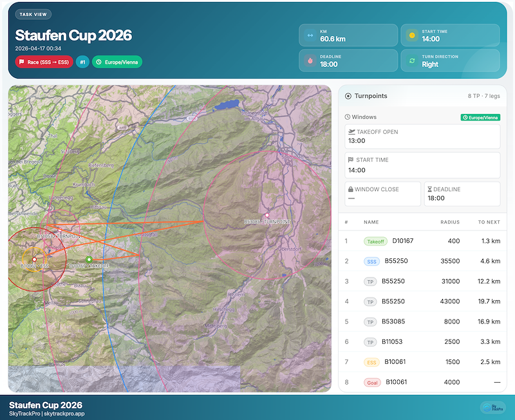Screen dimensions: 515x420
Task: Click the Window Close padlock icon
Action: coord(350,189)
